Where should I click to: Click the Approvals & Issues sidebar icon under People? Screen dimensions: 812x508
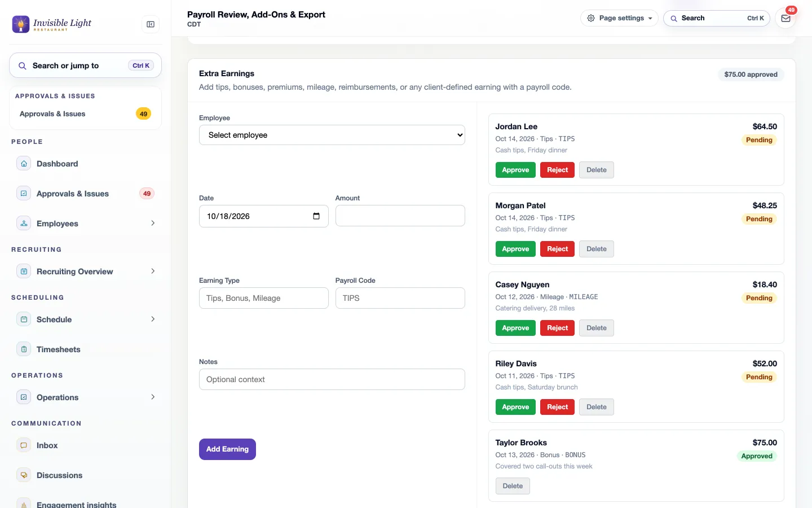pos(24,194)
